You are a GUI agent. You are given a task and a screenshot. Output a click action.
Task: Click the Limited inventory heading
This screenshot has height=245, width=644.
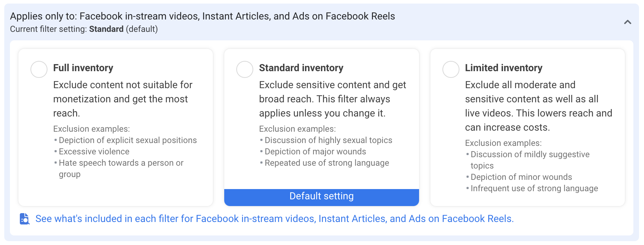point(504,68)
